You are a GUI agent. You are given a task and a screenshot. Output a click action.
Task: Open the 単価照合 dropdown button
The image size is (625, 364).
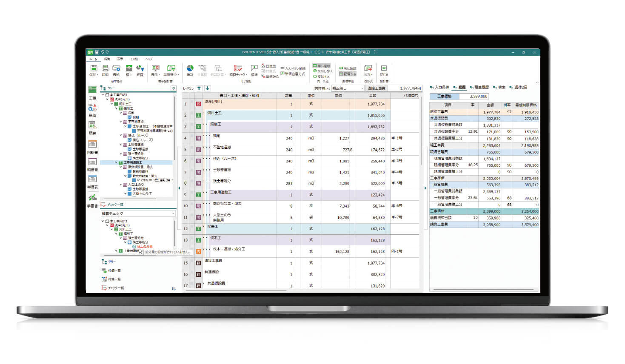(x=171, y=70)
